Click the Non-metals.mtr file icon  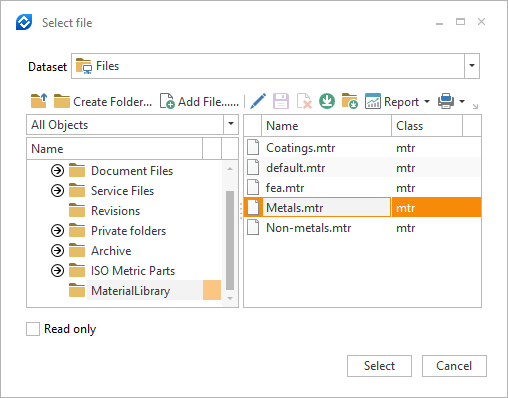(x=253, y=227)
